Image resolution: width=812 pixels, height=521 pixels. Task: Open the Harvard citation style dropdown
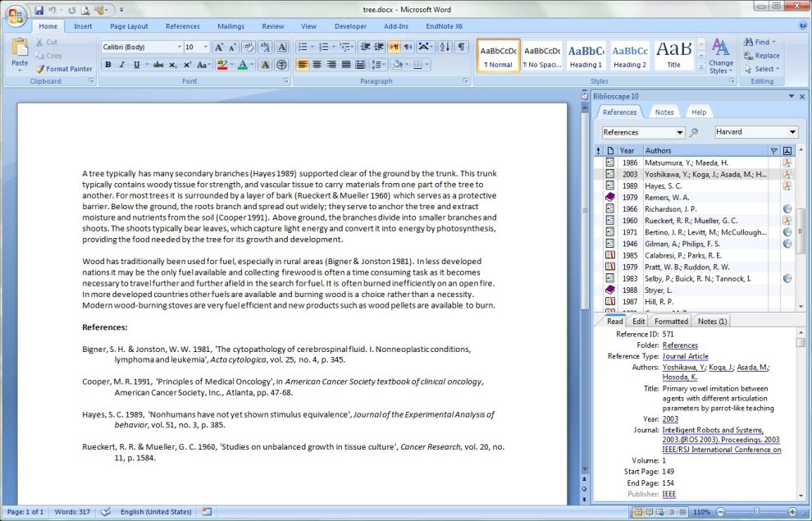(791, 132)
